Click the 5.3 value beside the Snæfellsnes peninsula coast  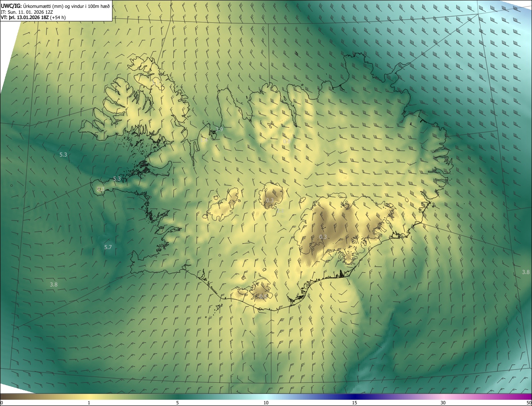point(117,179)
